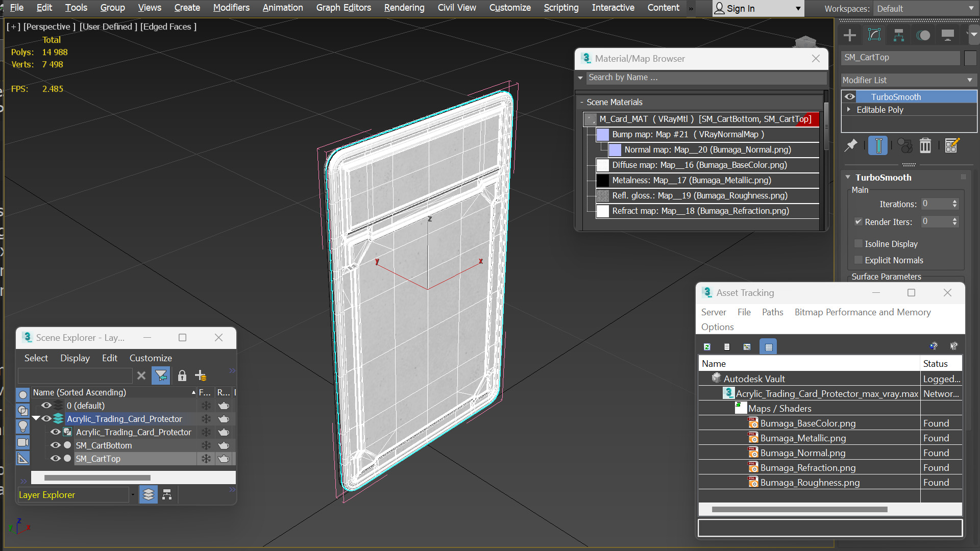
Task: Click Bitmap Performance and Memory menu
Action: [862, 312]
